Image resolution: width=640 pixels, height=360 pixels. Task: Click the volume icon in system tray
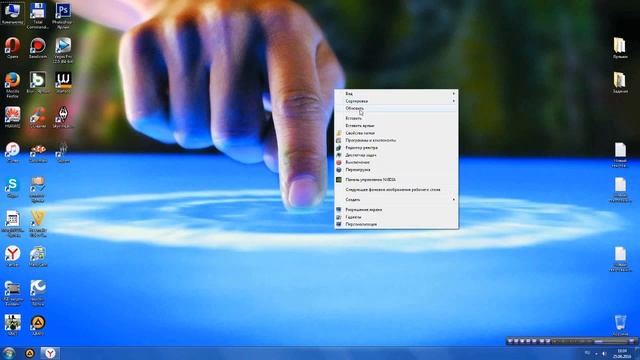tap(604, 353)
